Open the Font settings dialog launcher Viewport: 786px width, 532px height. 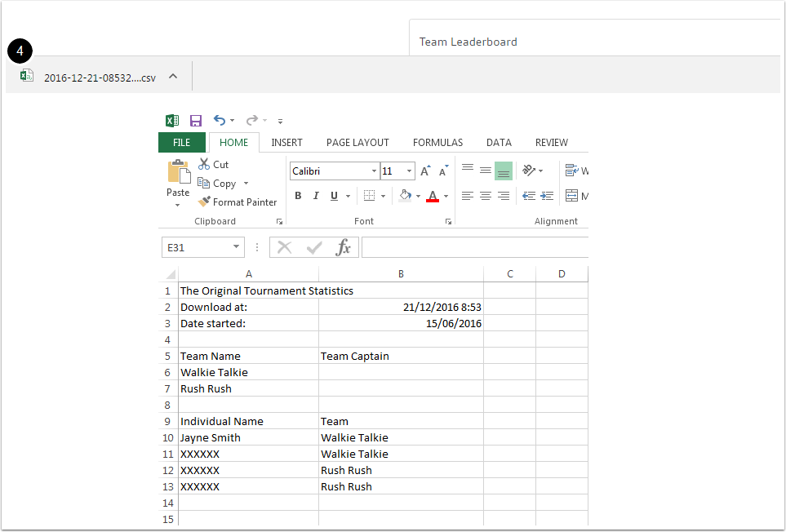coord(448,221)
